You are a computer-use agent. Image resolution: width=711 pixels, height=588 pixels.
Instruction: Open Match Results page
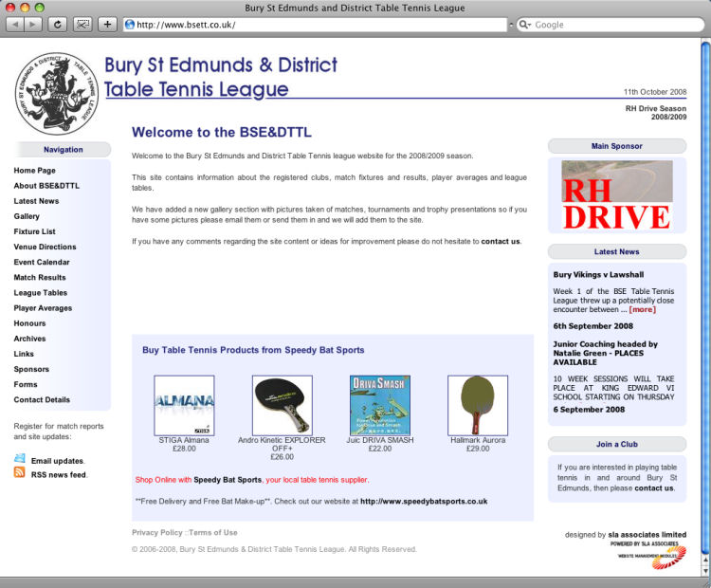(40, 278)
